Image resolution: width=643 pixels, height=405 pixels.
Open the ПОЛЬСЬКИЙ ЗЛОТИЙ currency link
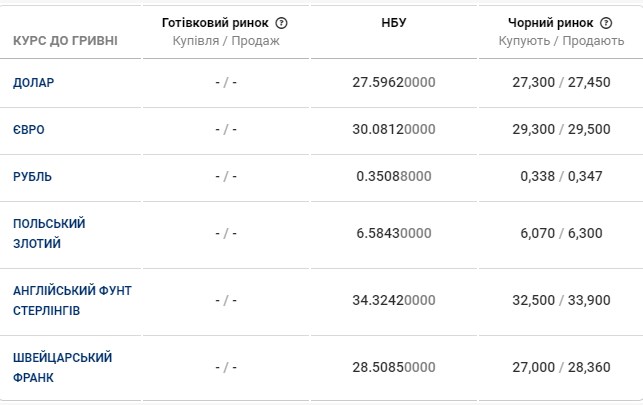pos(49,233)
